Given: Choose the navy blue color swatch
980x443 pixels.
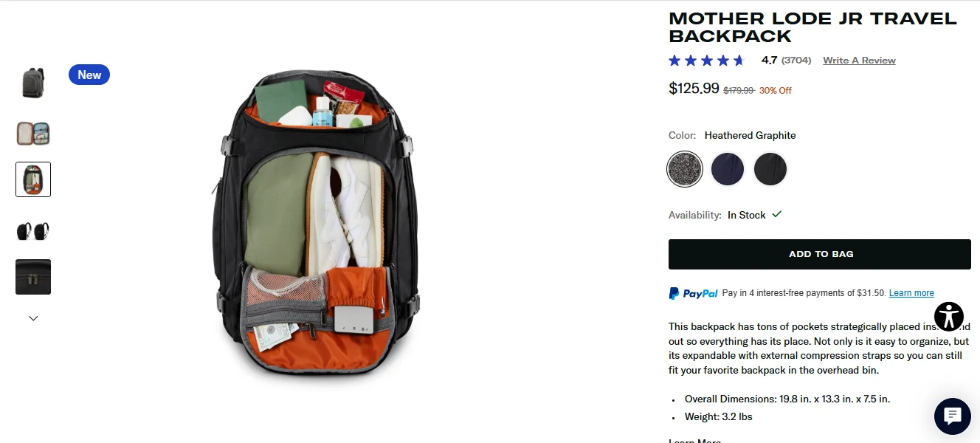Looking at the screenshot, I should [728, 169].
